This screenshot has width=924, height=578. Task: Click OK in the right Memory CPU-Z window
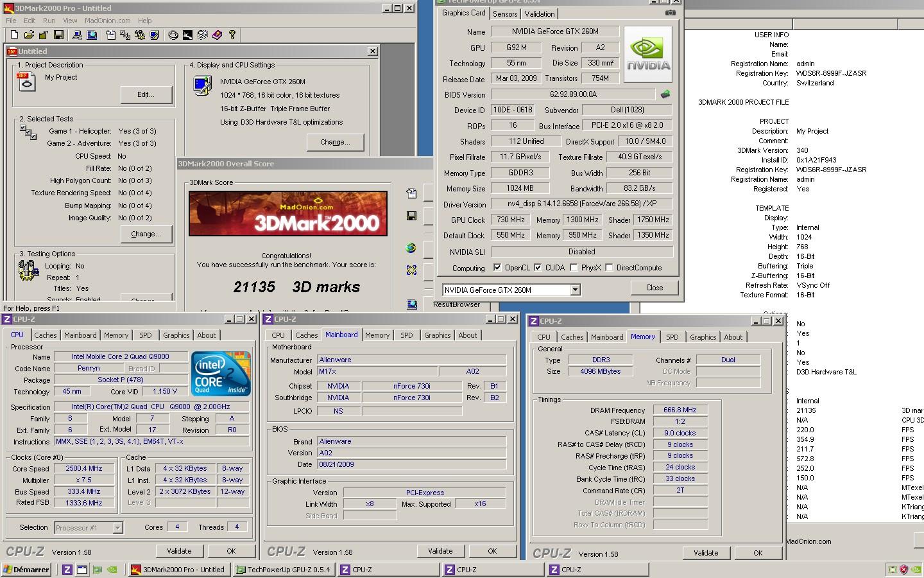[x=758, y=553]
